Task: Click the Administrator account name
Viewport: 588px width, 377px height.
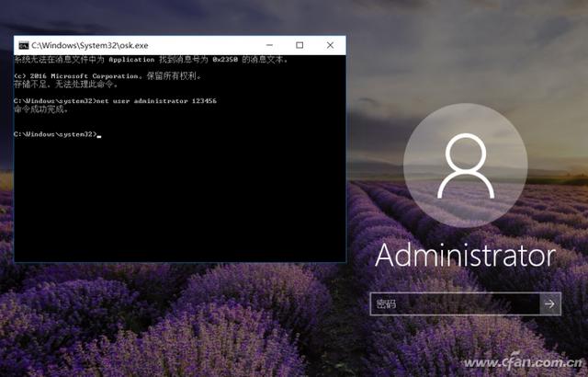Action: 466,256
